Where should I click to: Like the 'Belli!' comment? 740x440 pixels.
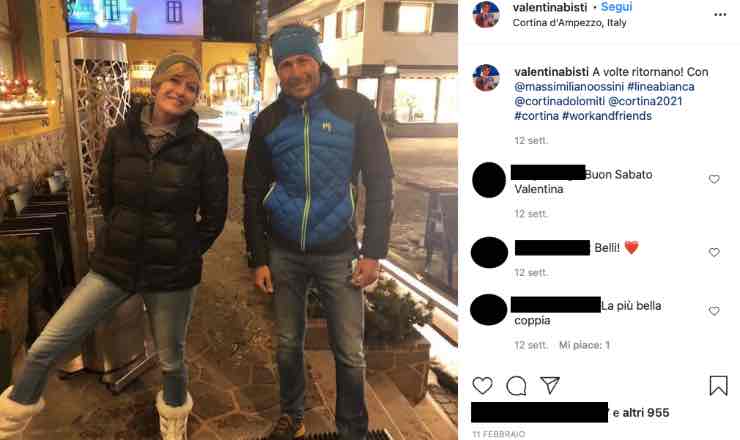point(714,252)
